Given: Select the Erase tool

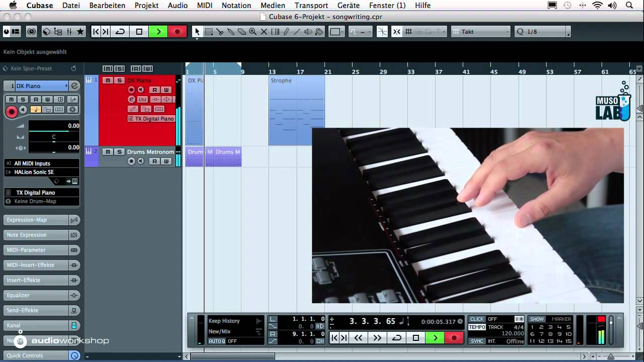Looking at the screenshot, I should click(x=242, y=32).
